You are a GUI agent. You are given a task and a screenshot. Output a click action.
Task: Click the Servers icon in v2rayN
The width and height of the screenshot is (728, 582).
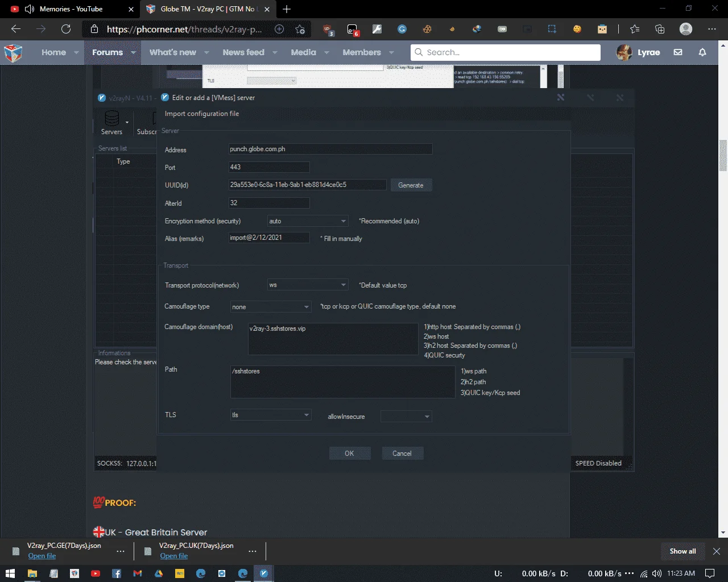click(111, 123)
